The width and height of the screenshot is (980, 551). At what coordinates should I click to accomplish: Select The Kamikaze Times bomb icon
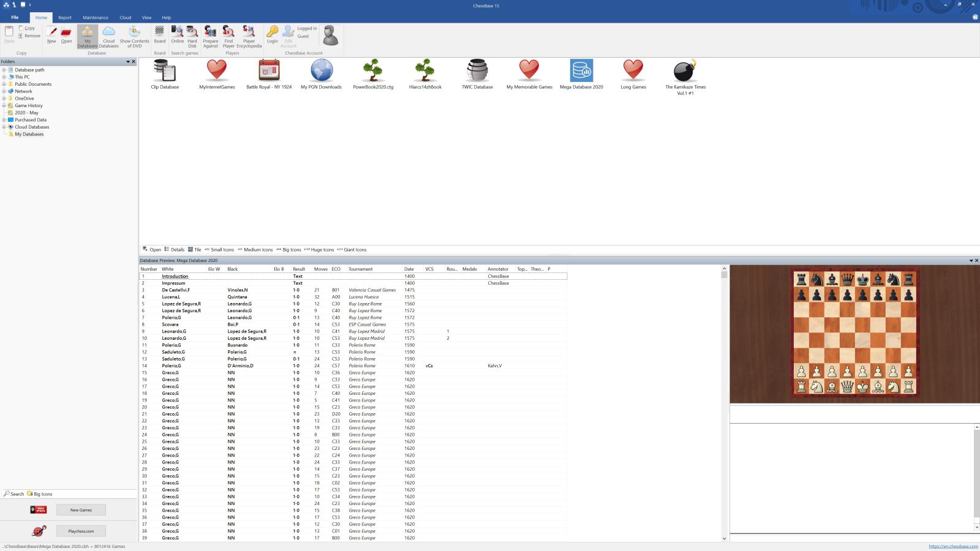click(685, 72)
